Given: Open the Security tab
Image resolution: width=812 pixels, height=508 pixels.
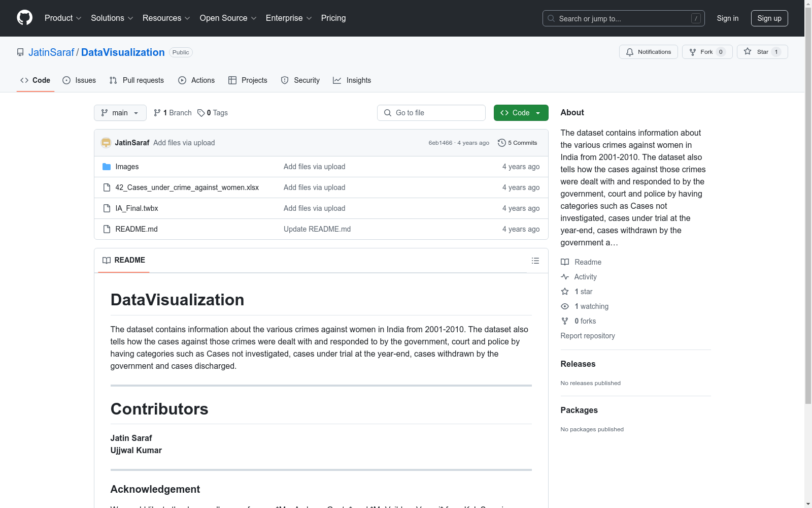Looking at the screenshot, I should click(300, 80).
